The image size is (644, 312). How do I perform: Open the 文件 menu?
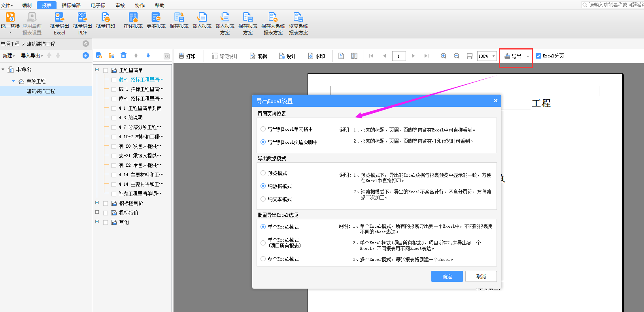click(6, 5)
